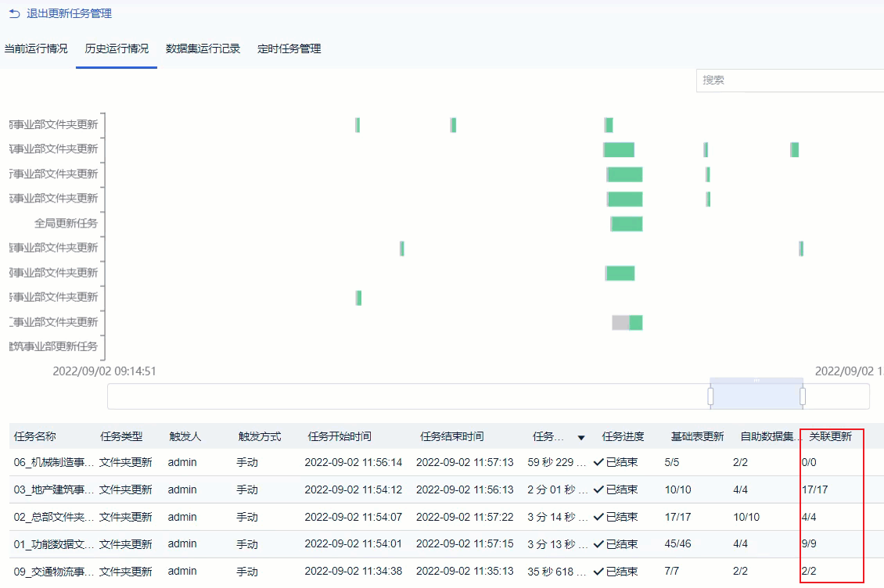Click the green marker in eighth chart row
884x588 pixels.
coord(358,298)
